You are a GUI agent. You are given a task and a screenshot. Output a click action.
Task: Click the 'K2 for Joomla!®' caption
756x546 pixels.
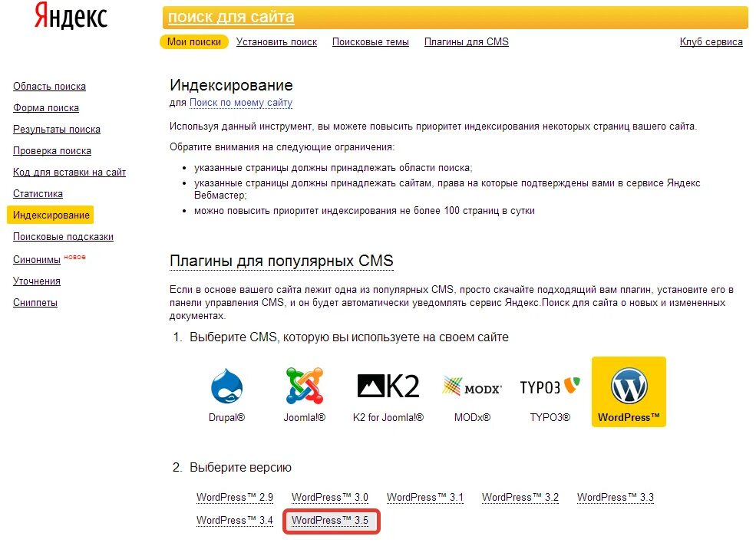coord(388,417)
